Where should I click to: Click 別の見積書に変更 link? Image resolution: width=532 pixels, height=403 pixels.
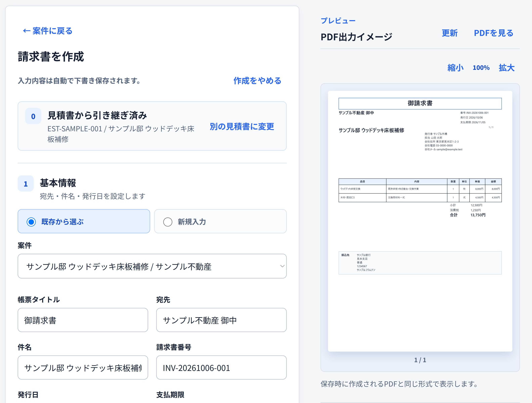click(x=242, y=127)
